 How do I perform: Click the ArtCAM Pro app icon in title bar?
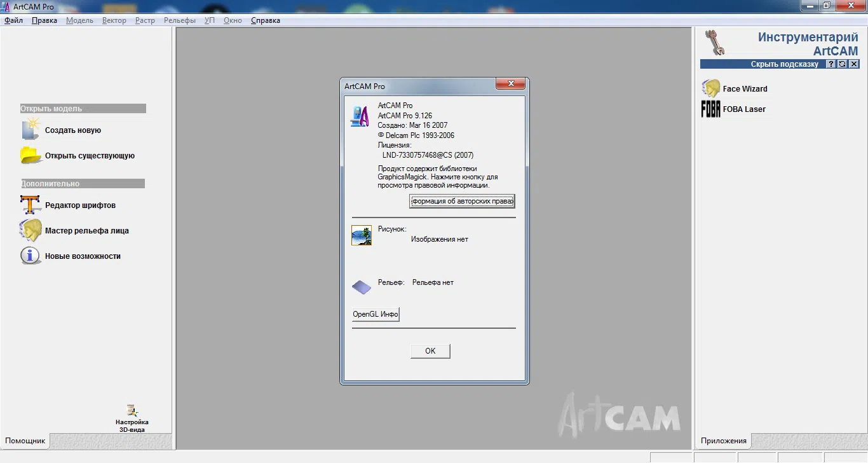(6, 6)
